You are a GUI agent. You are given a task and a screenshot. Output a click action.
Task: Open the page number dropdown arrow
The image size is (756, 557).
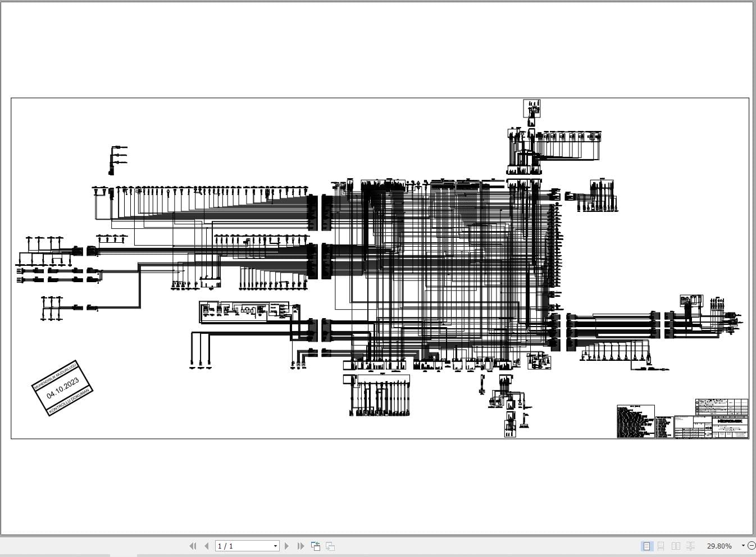point(275,546)
